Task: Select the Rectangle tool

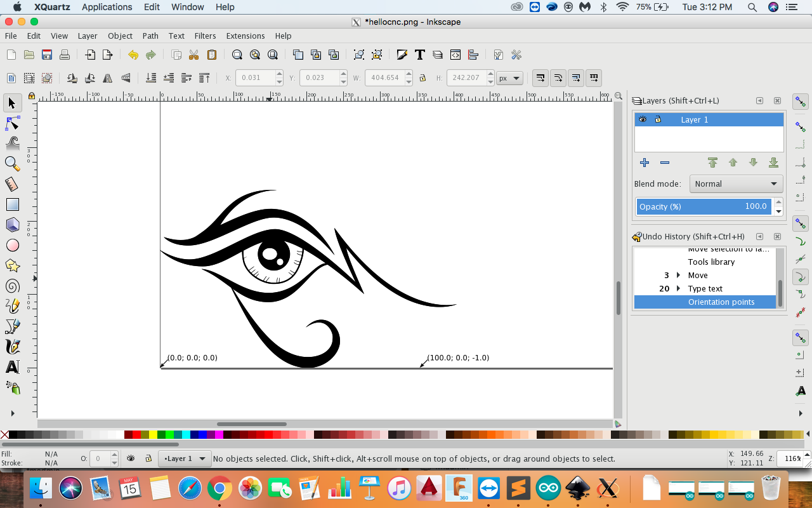Action: pyautogui.click(x=12, y=204)
